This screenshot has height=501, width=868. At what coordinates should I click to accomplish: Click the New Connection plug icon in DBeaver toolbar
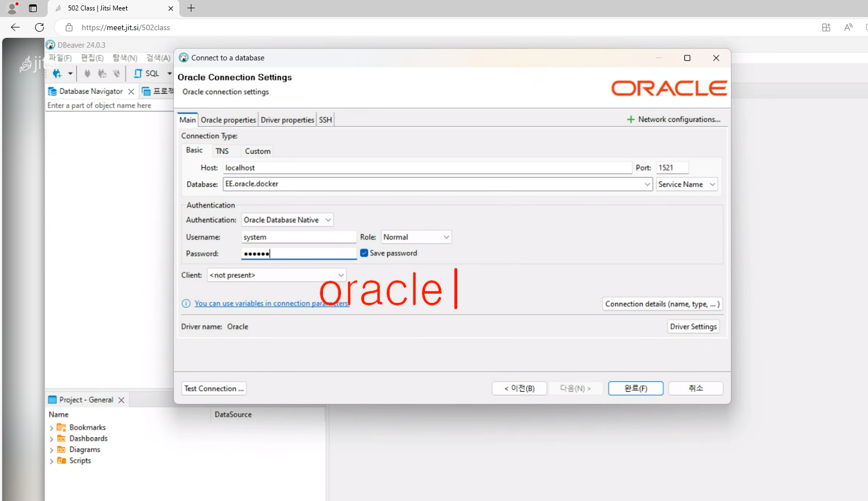pyautogui.click(x=56, y=74)
